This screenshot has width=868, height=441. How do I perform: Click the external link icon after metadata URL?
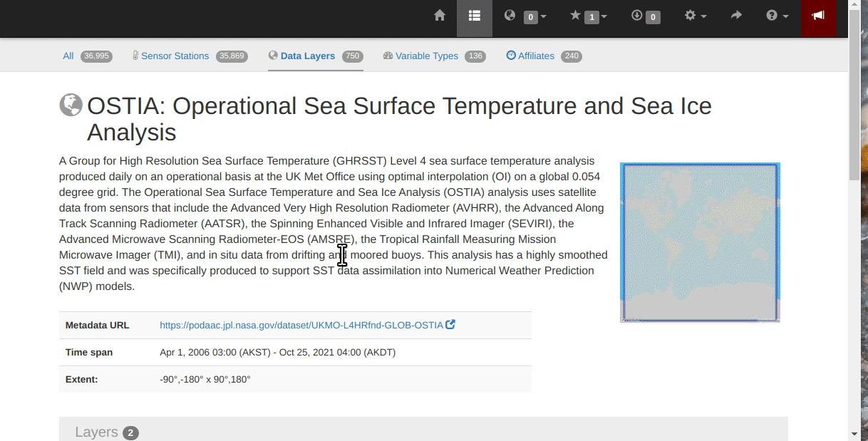pos(450,325)
